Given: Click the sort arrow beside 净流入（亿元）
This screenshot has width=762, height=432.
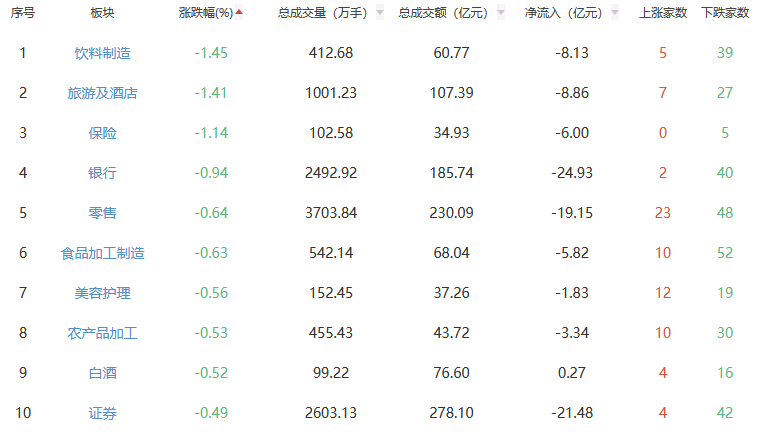Looking at the screenshot, I should coord(615,13).
